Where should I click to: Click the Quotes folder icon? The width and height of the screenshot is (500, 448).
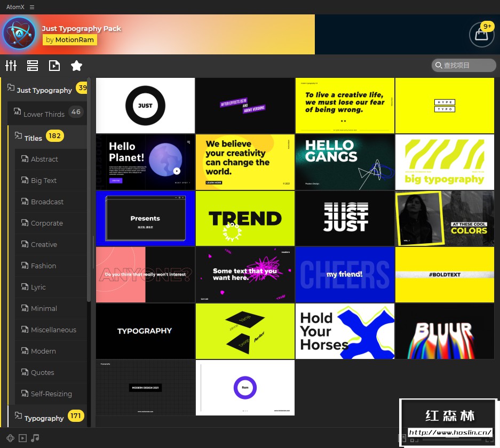tap(25, 372)
